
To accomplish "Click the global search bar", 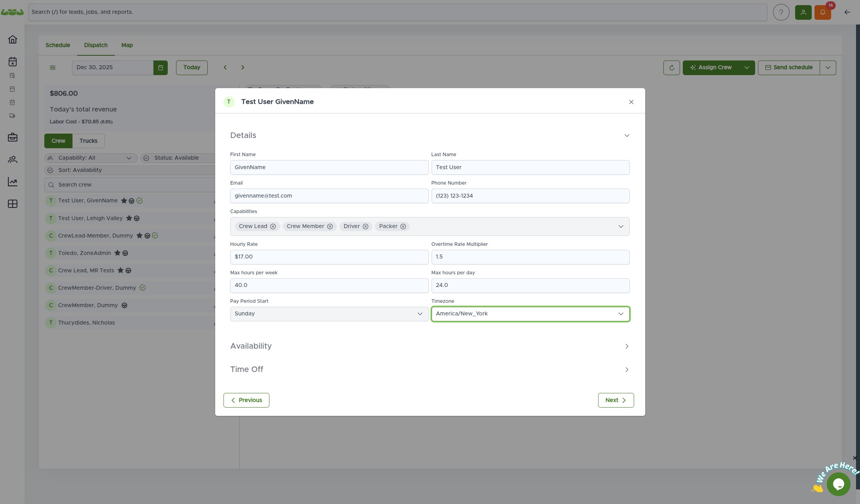I will [x=398, y=12].
